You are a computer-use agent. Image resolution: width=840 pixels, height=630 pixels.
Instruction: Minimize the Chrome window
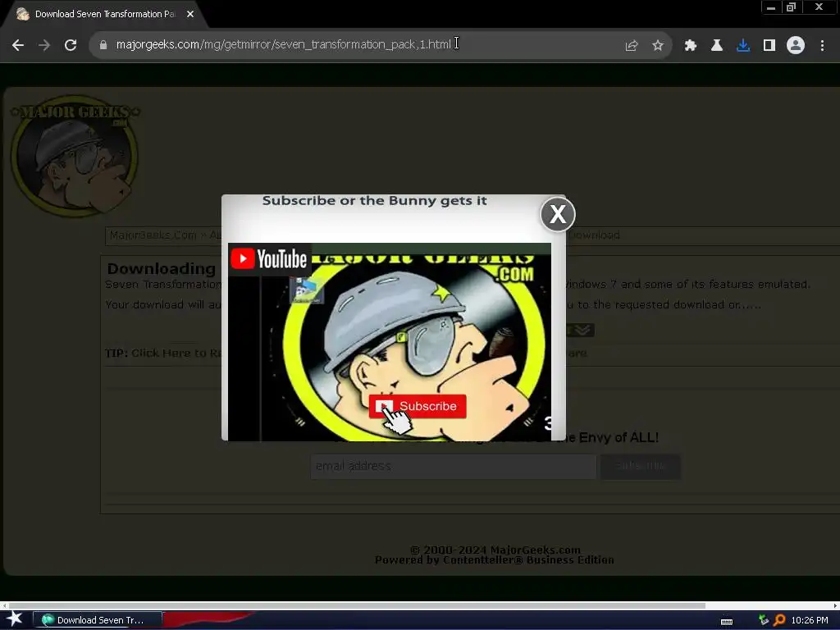point(771,7)
